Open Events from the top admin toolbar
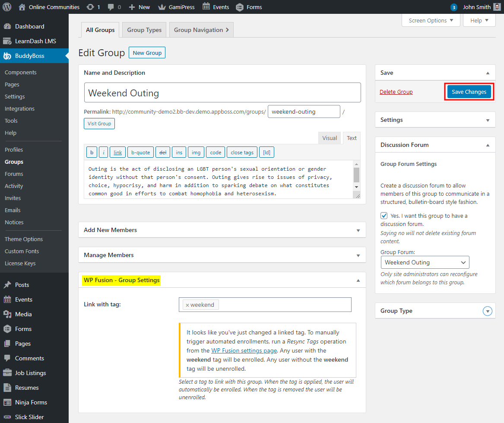This screenshot has width=504, height=423. (x=216, y=6)
